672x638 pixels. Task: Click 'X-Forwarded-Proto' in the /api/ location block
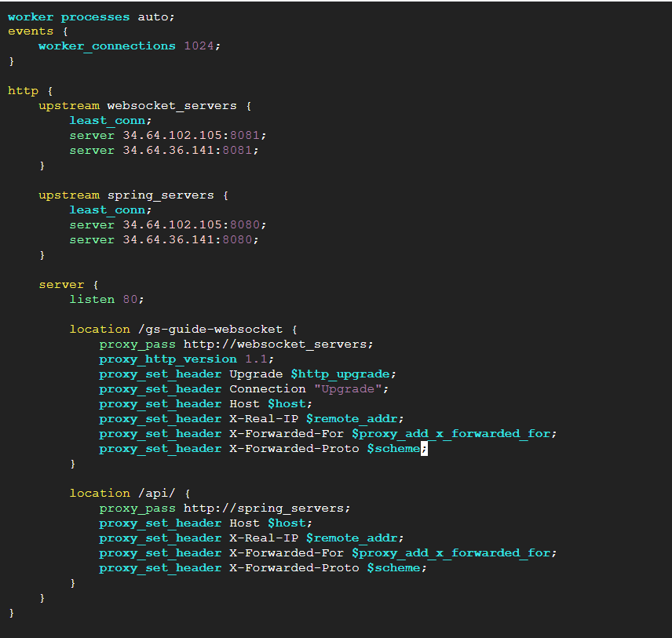pos(294,568)
